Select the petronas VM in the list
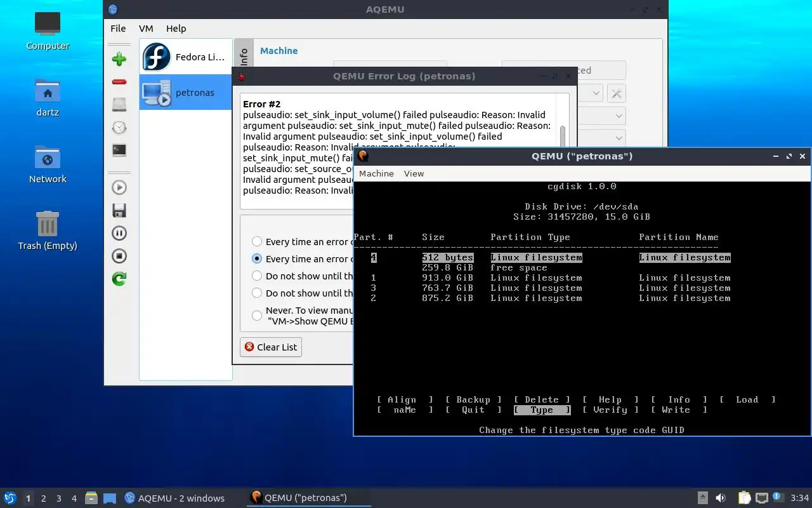812x508 pixels. tap(186, 93)
